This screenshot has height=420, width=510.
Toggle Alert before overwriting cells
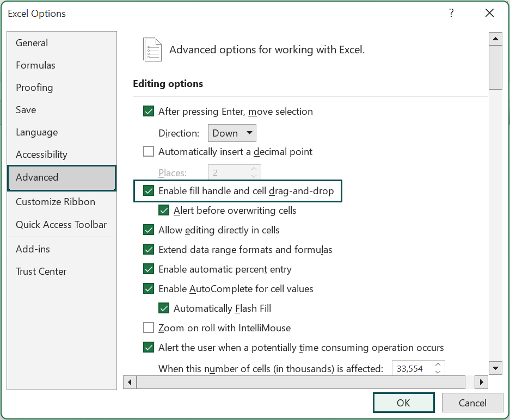(164, 210)
